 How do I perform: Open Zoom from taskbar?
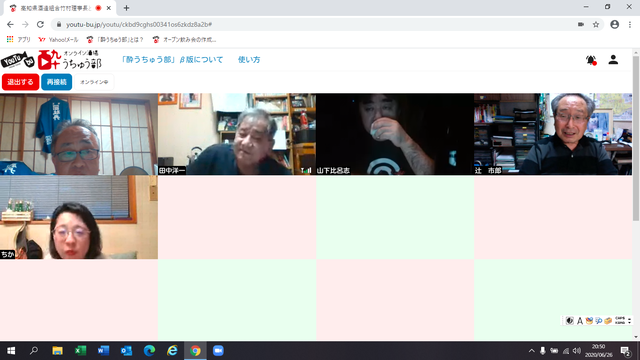click(218, 351)
